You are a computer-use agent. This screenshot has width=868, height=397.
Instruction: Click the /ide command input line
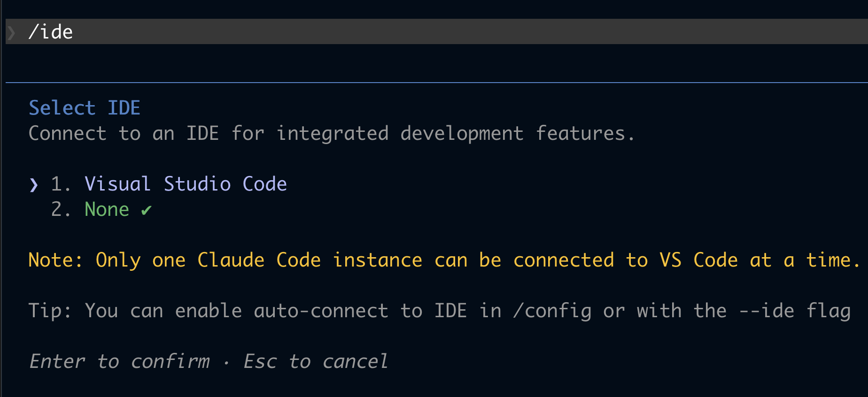click(437, 31)
